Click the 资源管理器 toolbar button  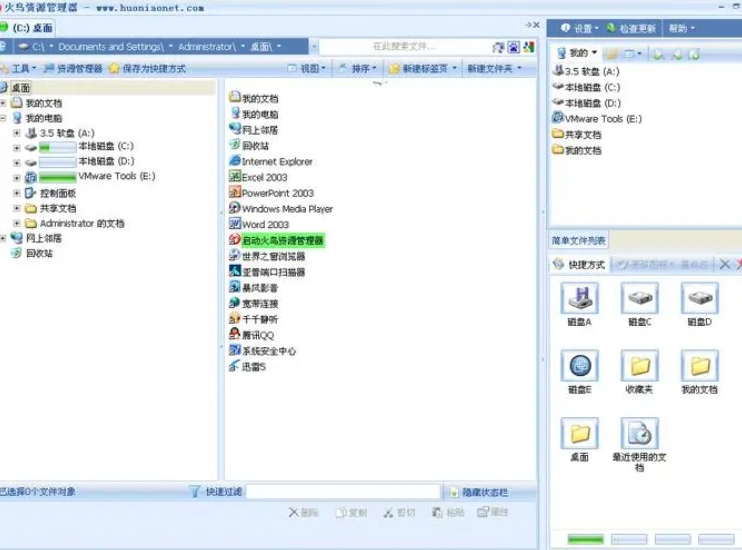click(x=73, y=69)
